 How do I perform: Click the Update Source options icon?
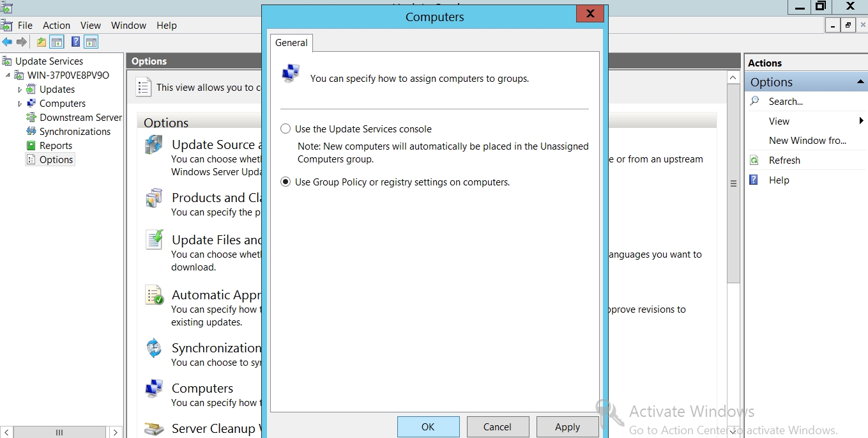[x=154, y=145]
